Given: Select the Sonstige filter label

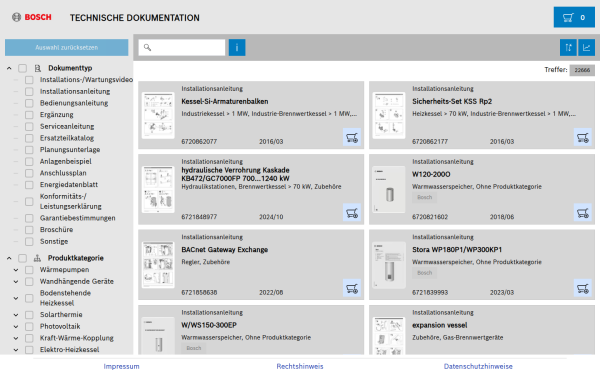Looking at the screenshot, I should [54, 241].
